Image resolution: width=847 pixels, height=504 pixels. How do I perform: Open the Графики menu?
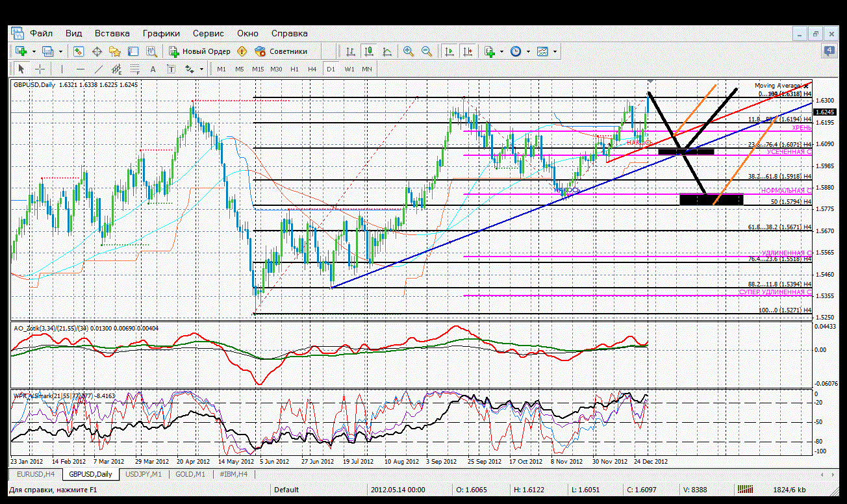162,33
